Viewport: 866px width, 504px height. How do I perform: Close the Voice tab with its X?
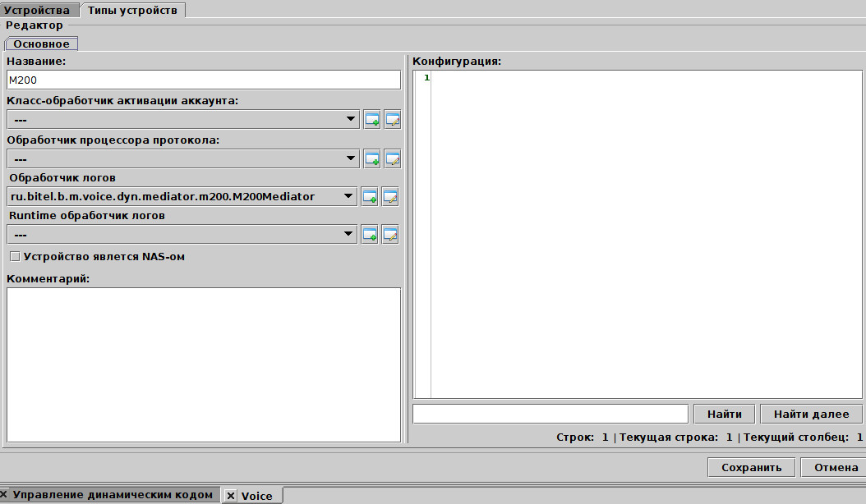point(231,496)
